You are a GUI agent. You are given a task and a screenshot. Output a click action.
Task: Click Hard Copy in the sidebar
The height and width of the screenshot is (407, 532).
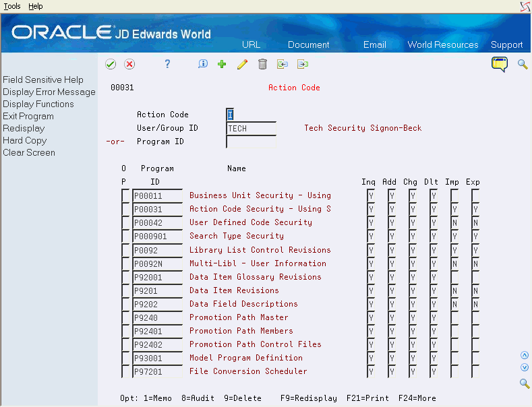25,140
